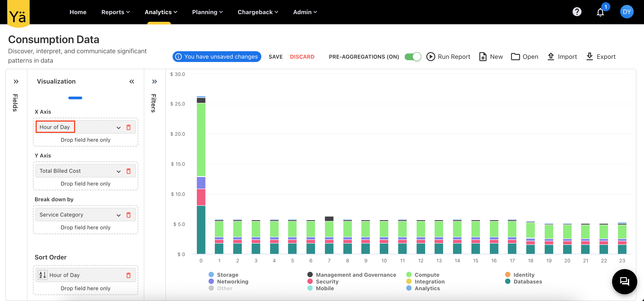Click the Import icon

tap(551, 57)
